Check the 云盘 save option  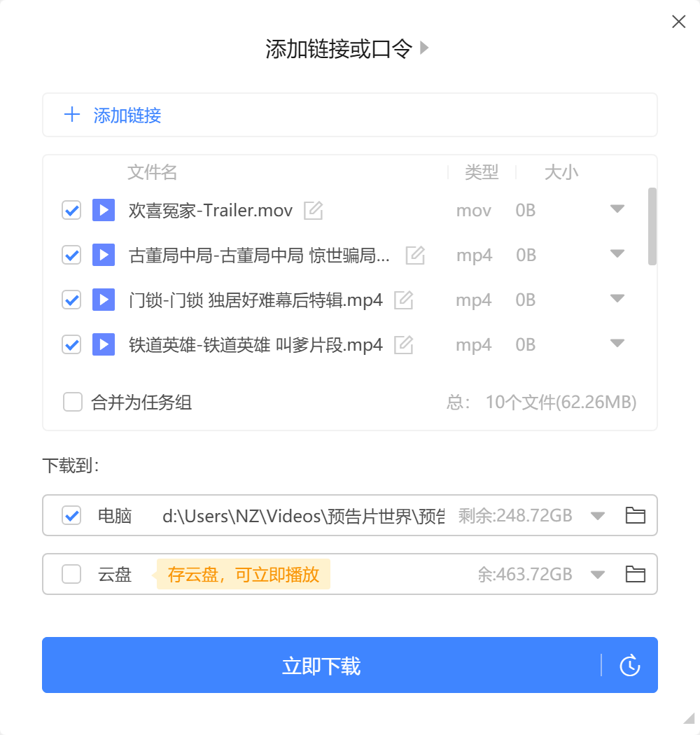pyautogui.click(x=71, y=575)
